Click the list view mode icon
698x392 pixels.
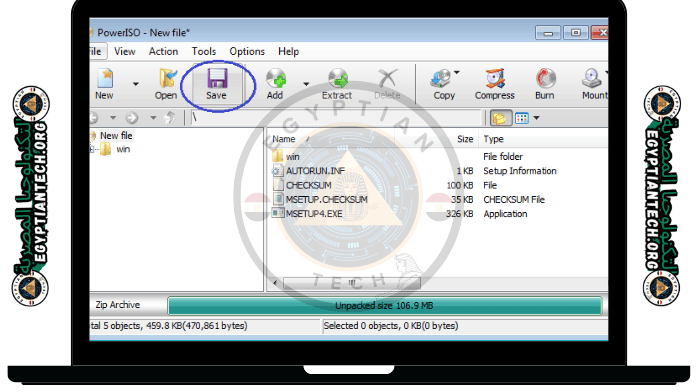click(522, 118)
